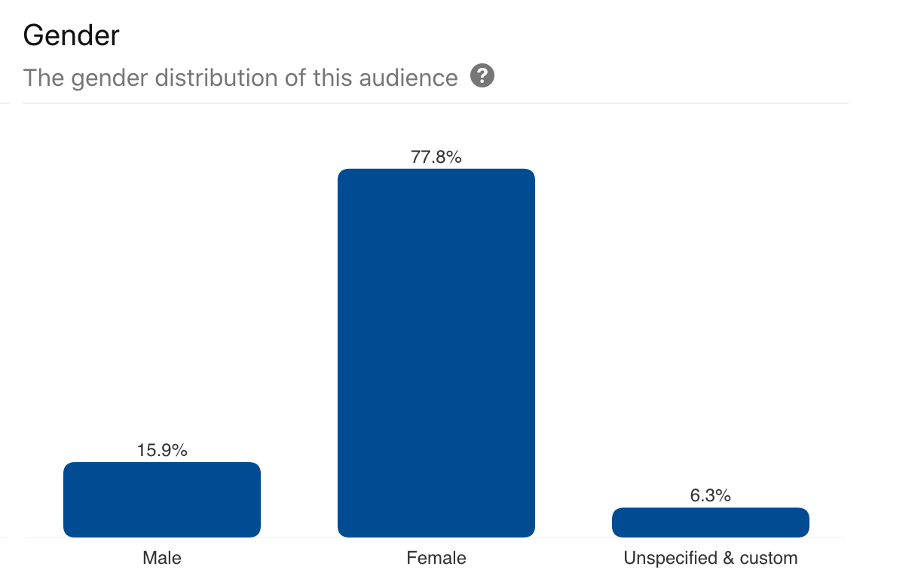The image size is (924, 585).
Task: Select the Male bar in chart
Action: [x=162, y=499]
